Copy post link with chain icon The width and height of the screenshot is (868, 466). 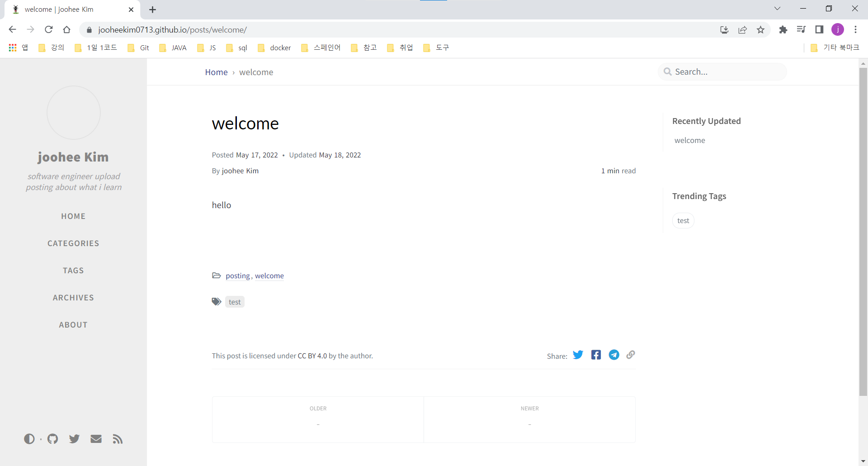[631, 355]
